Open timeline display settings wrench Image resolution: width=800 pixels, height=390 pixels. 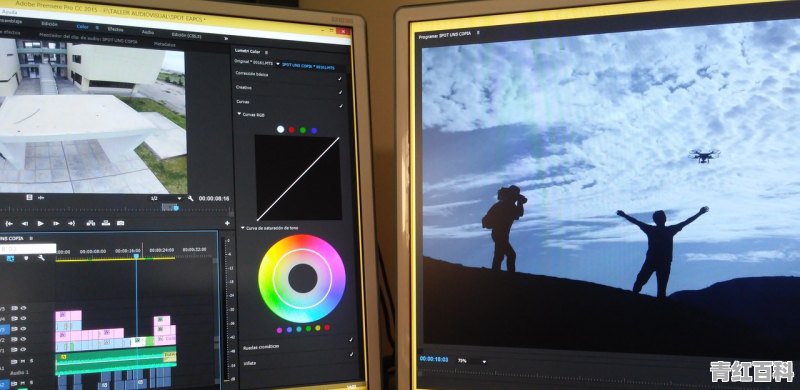[x=41, y=258]
